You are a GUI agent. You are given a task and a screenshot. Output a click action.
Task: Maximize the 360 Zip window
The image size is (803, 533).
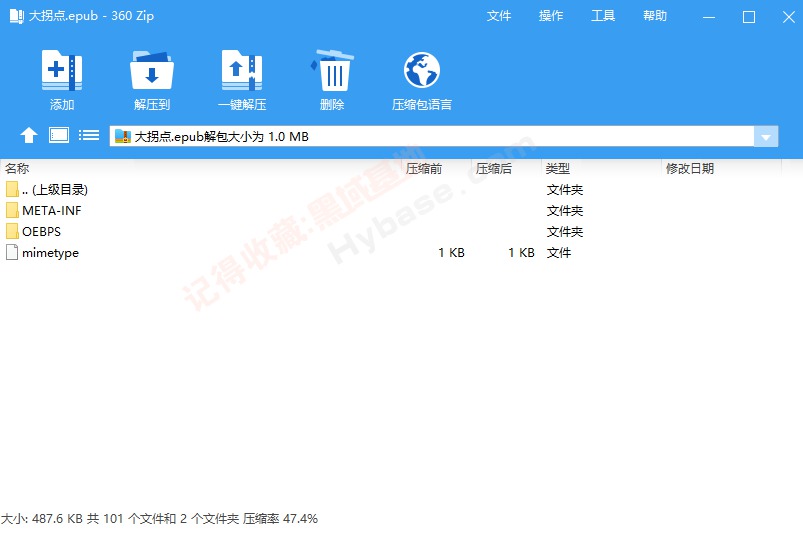[749, 17]
